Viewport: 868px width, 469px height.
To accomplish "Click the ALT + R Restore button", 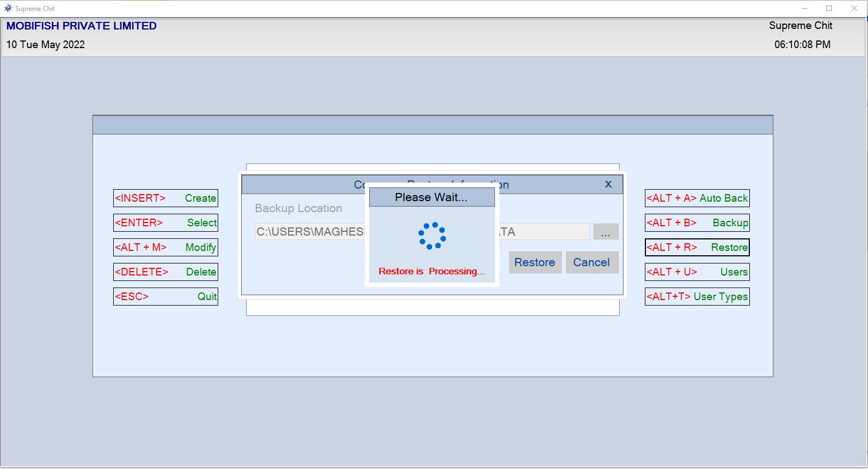I will [x=697, y=247].
